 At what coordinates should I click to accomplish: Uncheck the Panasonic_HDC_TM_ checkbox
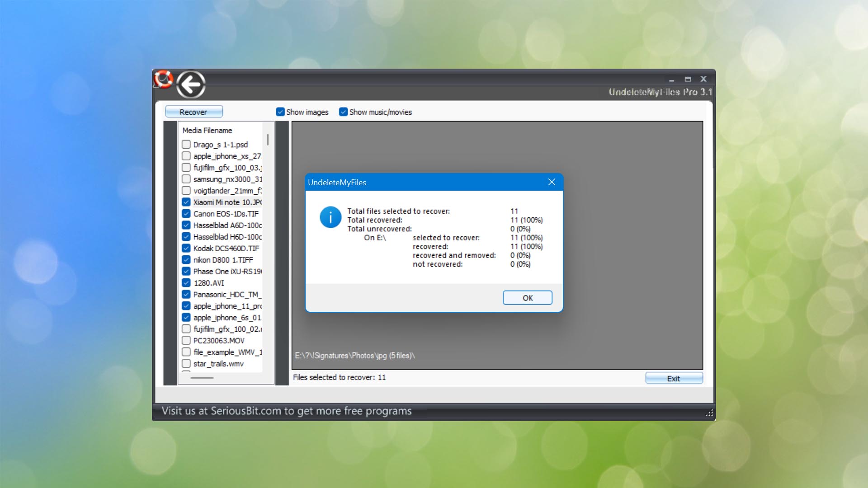186,294
